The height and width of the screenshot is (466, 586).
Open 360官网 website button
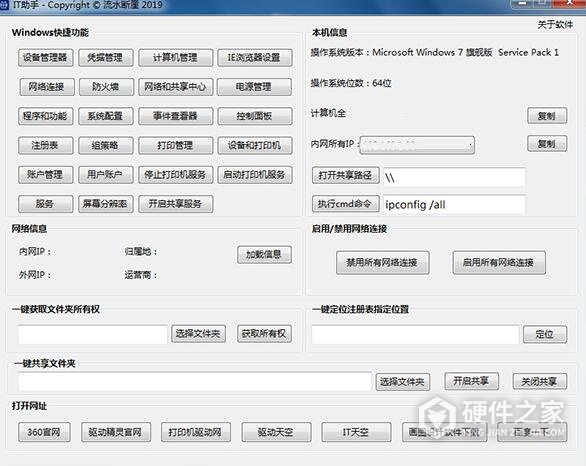pos(44,432)
